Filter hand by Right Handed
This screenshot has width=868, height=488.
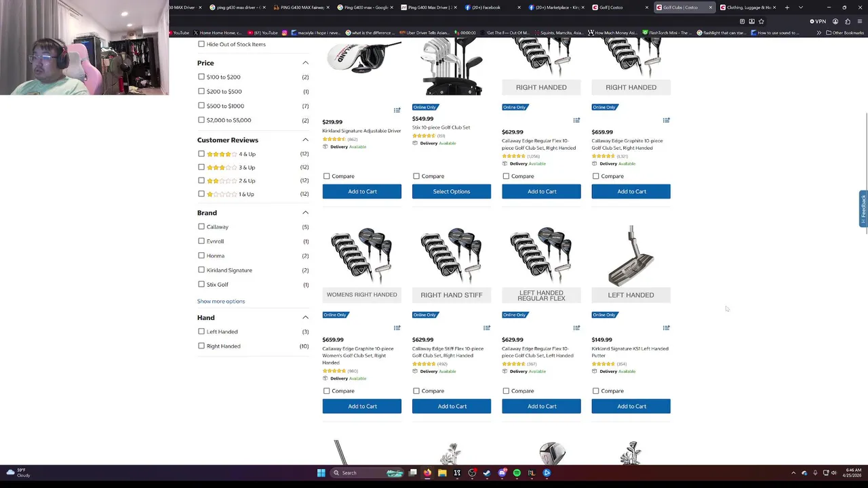tap(201, 346)
